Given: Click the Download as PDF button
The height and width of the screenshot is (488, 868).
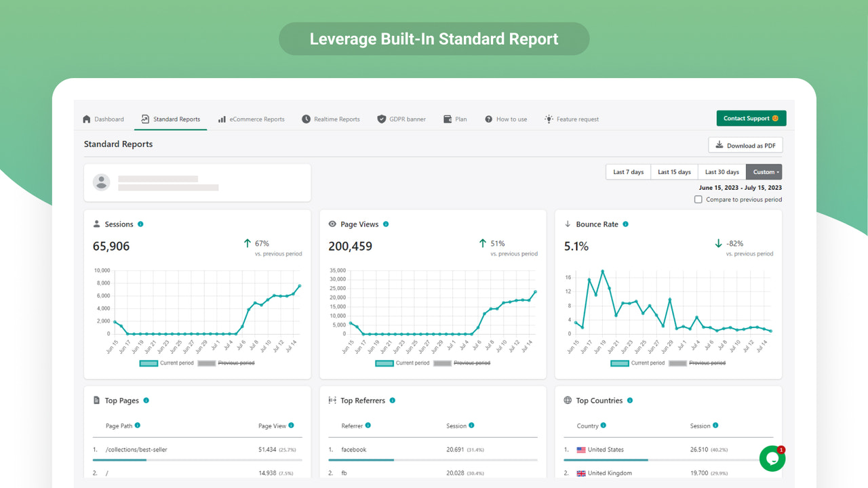Looking at the screenshot, I should pos(745,144).
